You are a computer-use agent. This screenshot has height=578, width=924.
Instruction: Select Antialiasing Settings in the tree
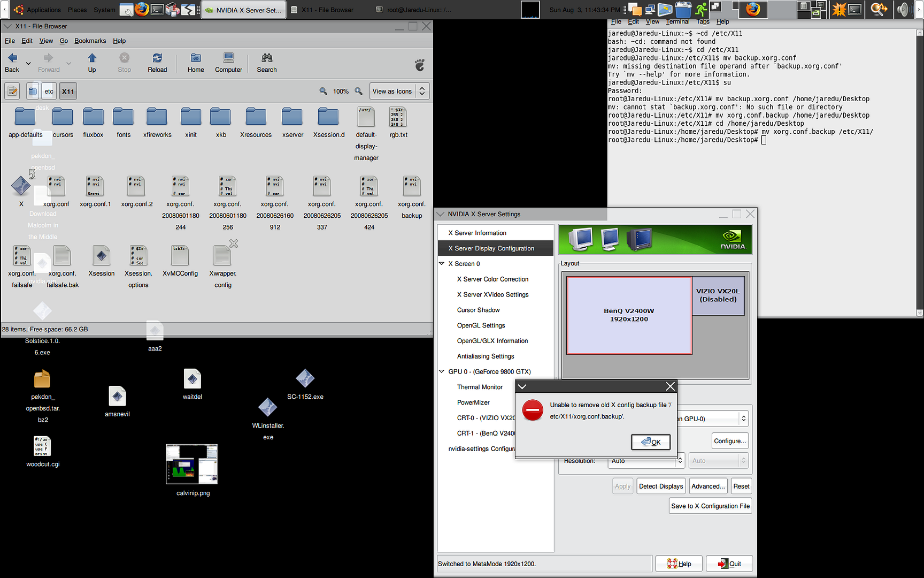(486, 356)
